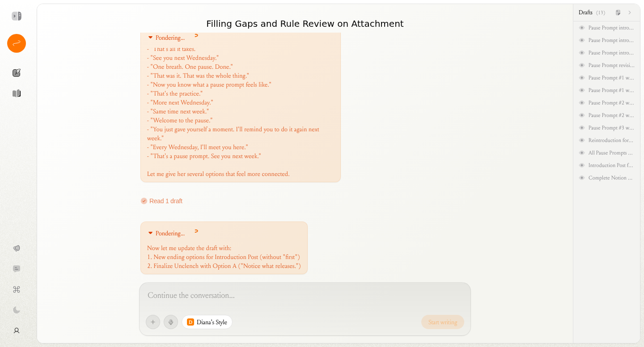644x347 pixels.
Task: Open the book library icon
Action: 17,93
